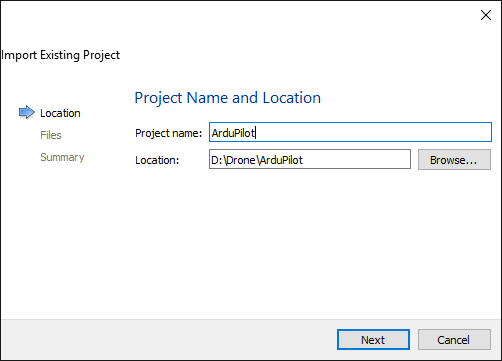This screenshot has width=502, height=361.
Task: Focus the Project name field
Action: point(350,132)
